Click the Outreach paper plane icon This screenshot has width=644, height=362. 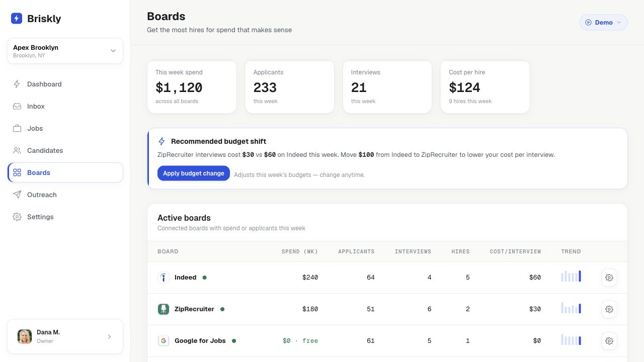click(17, 195)
